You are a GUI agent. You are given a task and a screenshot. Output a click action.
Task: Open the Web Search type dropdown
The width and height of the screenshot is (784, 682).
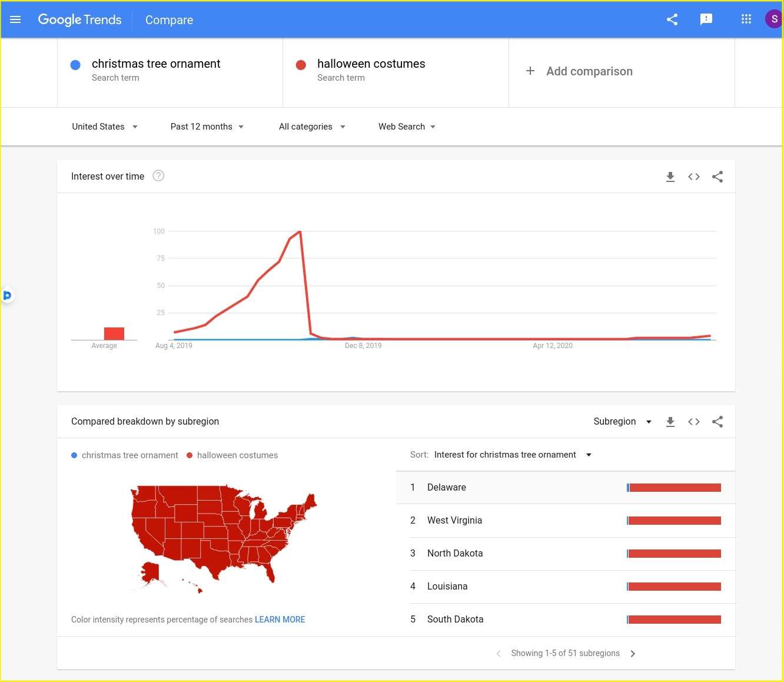(x=407, y=127)
